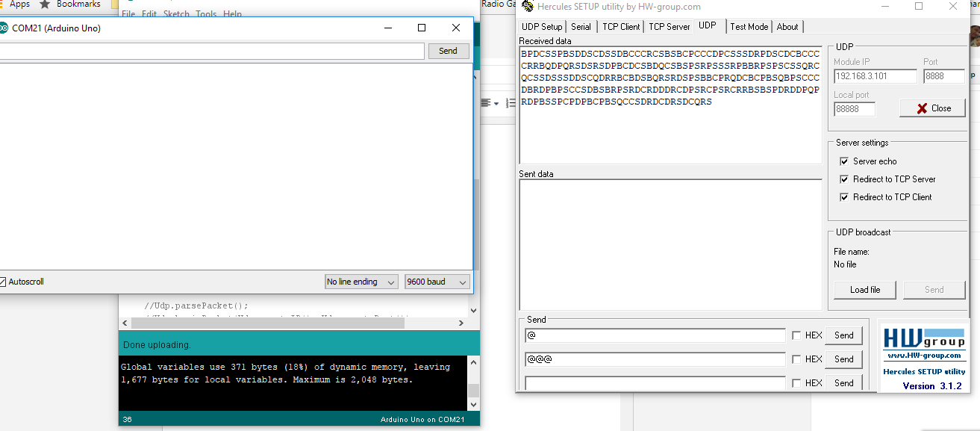
Task: Click Send button for '@' row
Action: tap(844, 335)
